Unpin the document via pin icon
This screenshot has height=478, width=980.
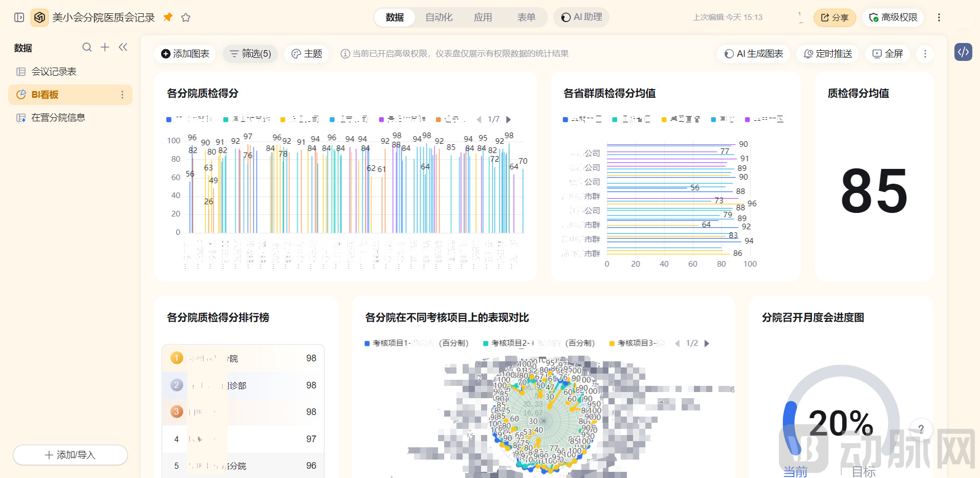pos(167,17)
